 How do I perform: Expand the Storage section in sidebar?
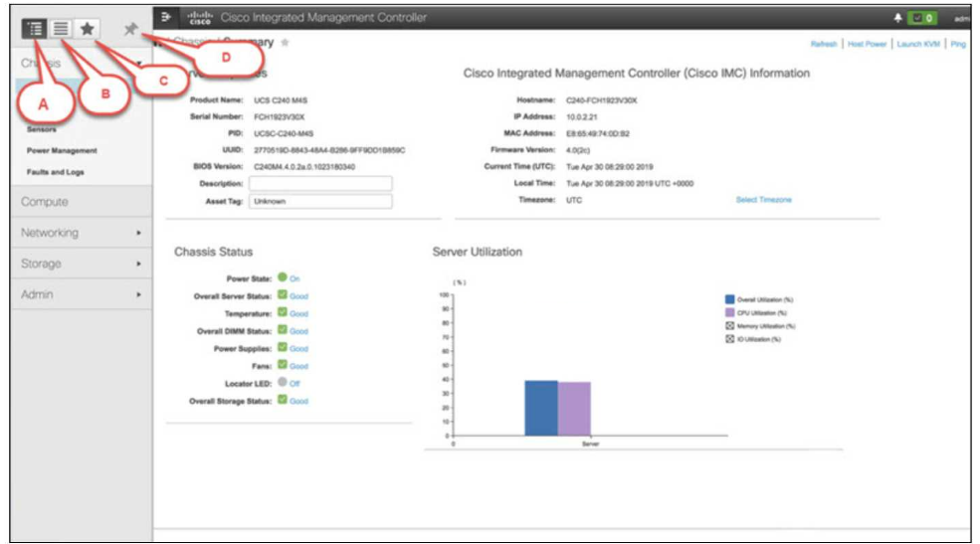click(x=138, y=265)
